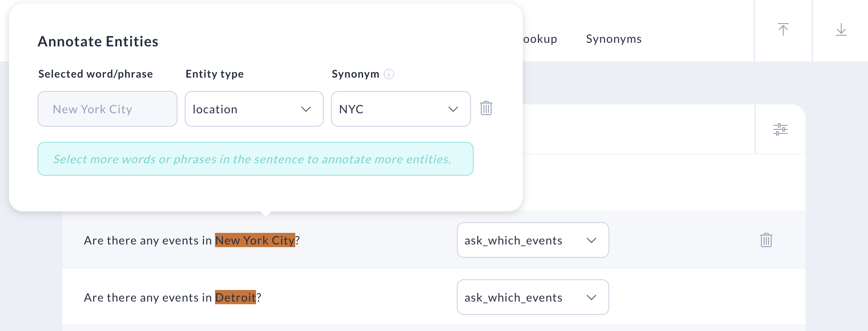Click the download arrow icon
This screenshot has width=868, height=331.
(x=841, y=29)
